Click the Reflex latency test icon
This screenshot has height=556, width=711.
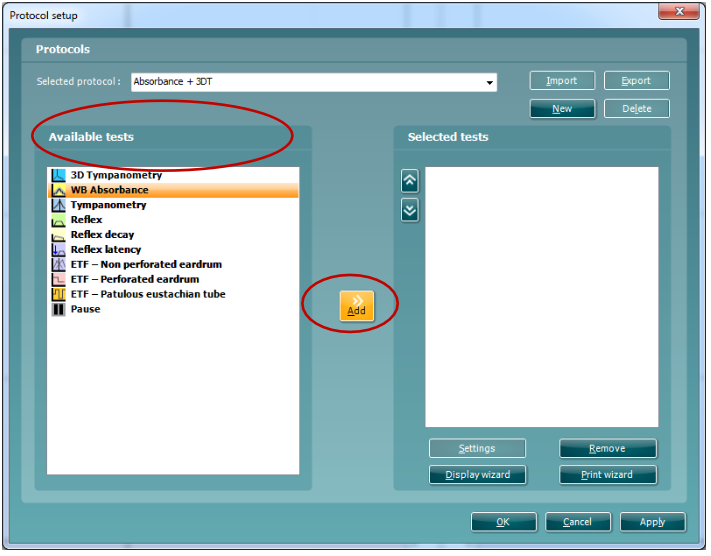(x=58, y=250)
